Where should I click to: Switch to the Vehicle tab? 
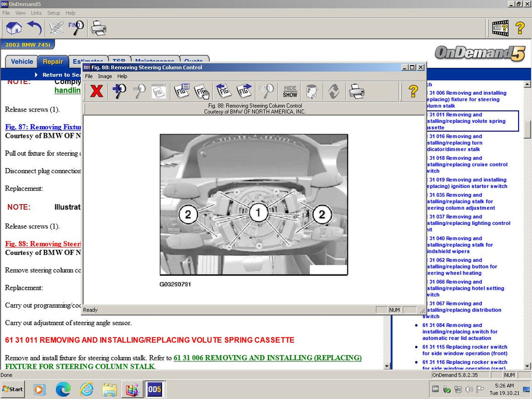[x=22, y=62]
